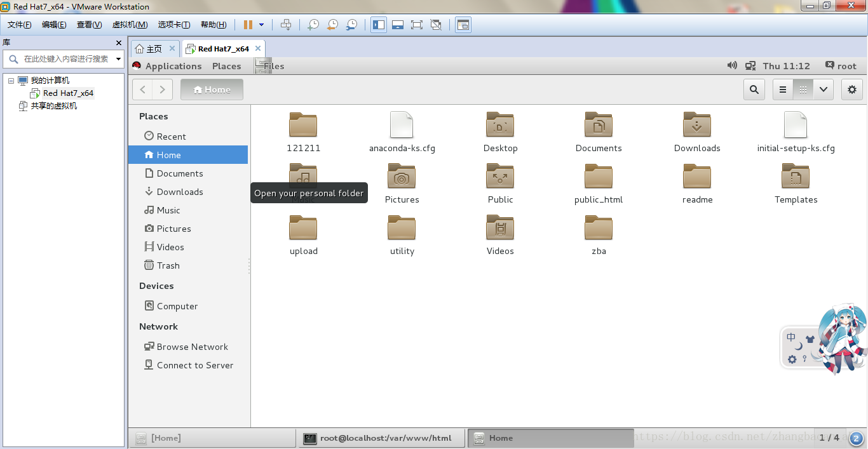Open VMware 编辑(E) menu
The height and width of the screenshot is (449, 868).
[x=54, y=25]
